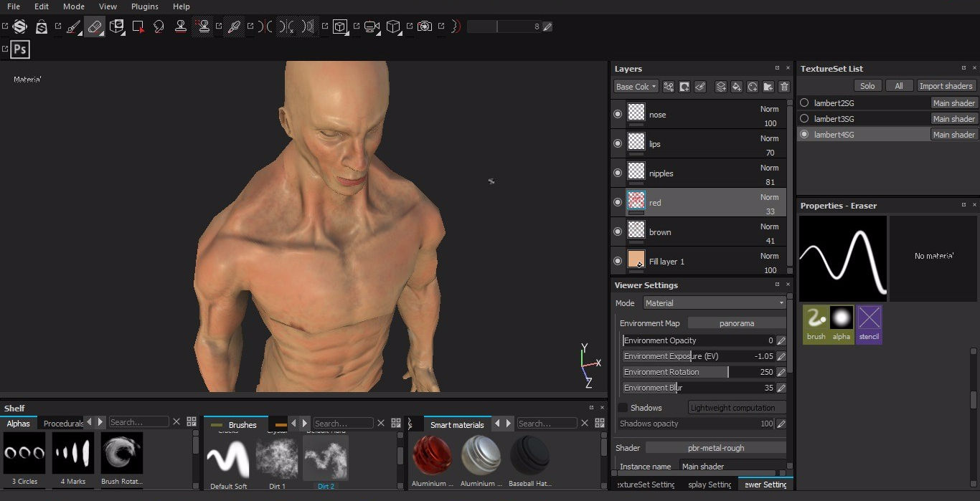Toggle visibility of the brown layer

click(618, 232)
